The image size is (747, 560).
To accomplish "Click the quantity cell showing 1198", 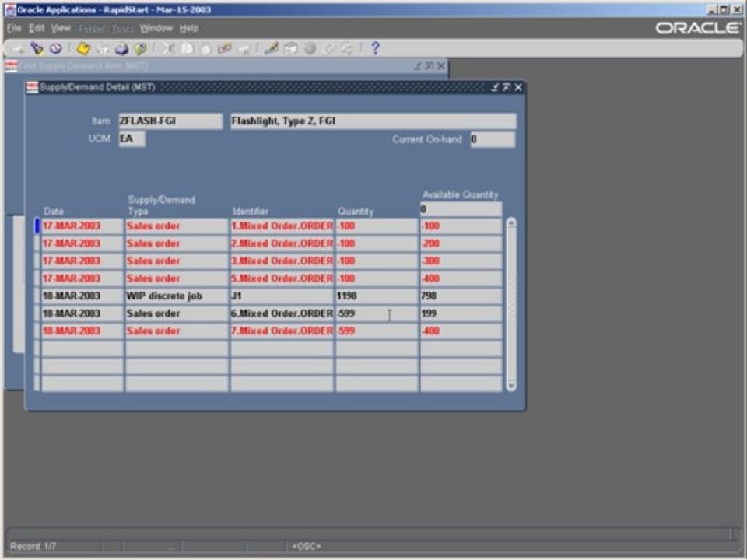I will [x=377, y=296].
